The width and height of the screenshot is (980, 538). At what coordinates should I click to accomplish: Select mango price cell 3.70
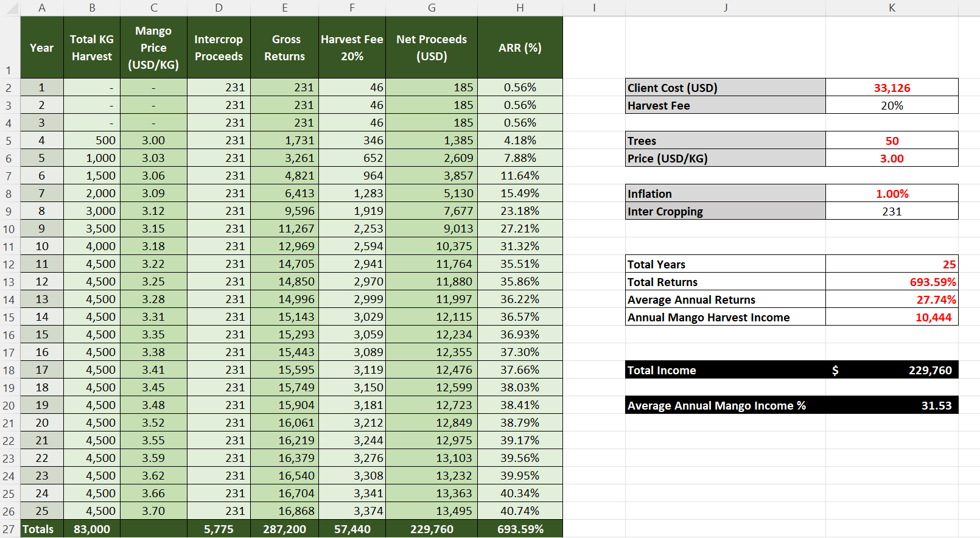tap(153, 511)
